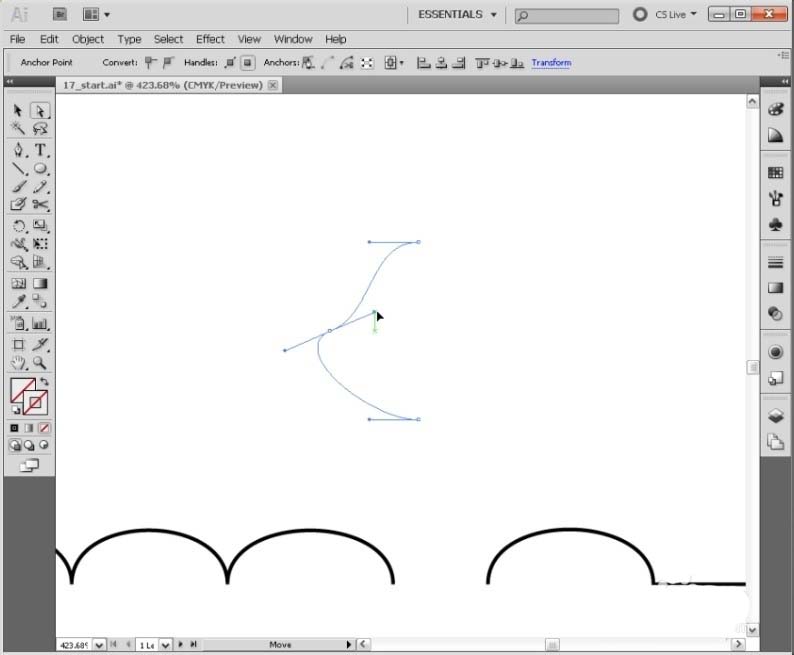Open the Effect menu

pyautogui.click(x=210, y=39)
